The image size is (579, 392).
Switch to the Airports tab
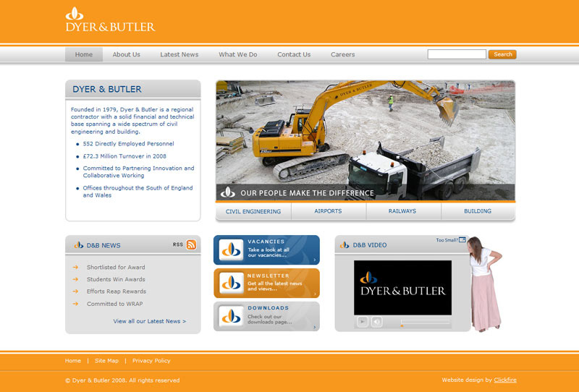pyautogui.click(x=329, y=211)
